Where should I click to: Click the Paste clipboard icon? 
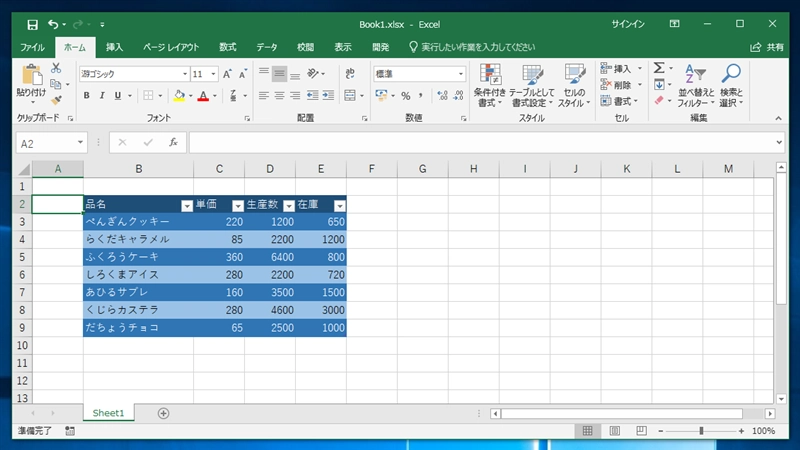pos(32,75)
